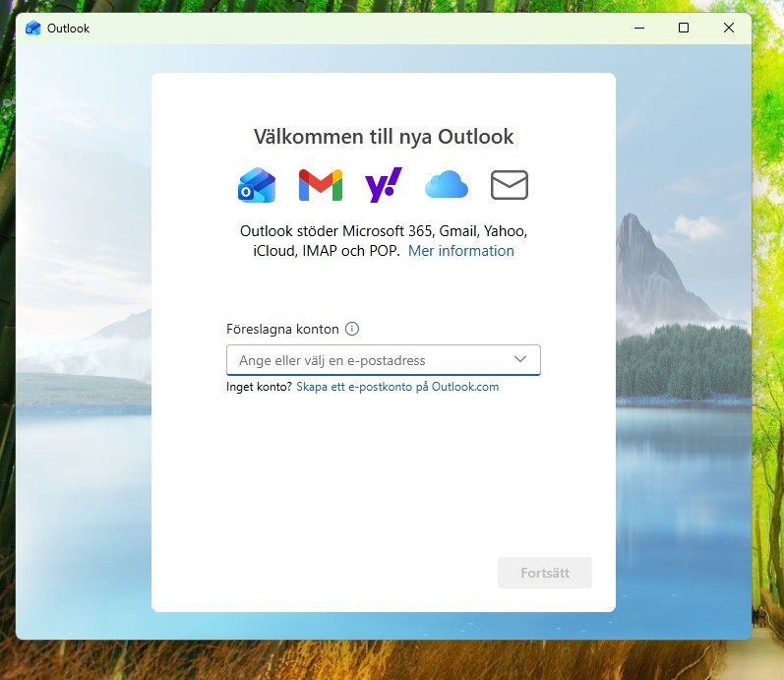Screen dimensions: 784x680
Task: Minimize the Outlook window
Action: (x=638, y=29)
